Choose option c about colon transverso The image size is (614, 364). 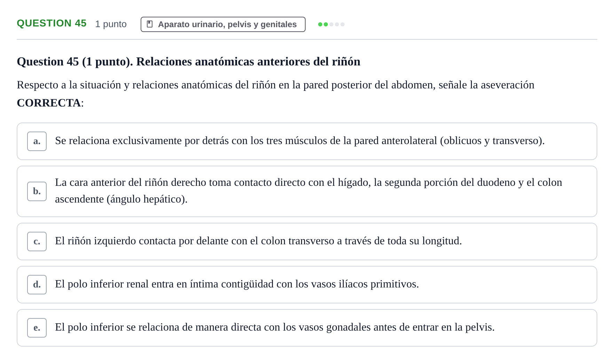click(307, 242)
